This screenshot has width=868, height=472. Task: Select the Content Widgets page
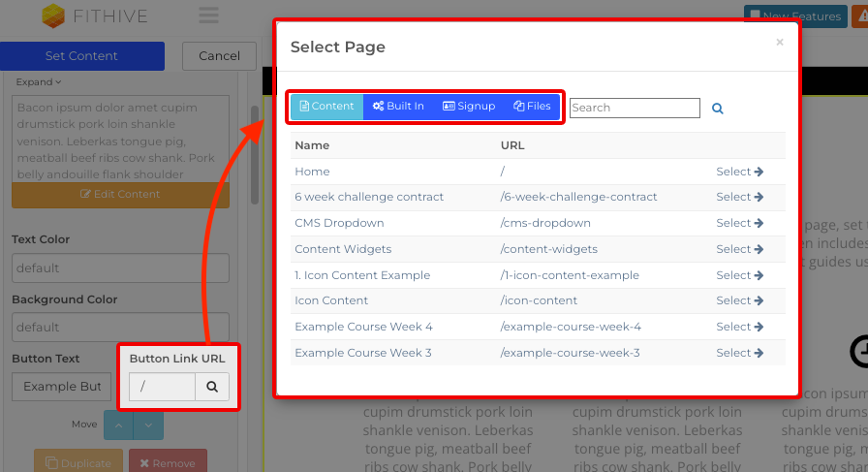[739, 249]
